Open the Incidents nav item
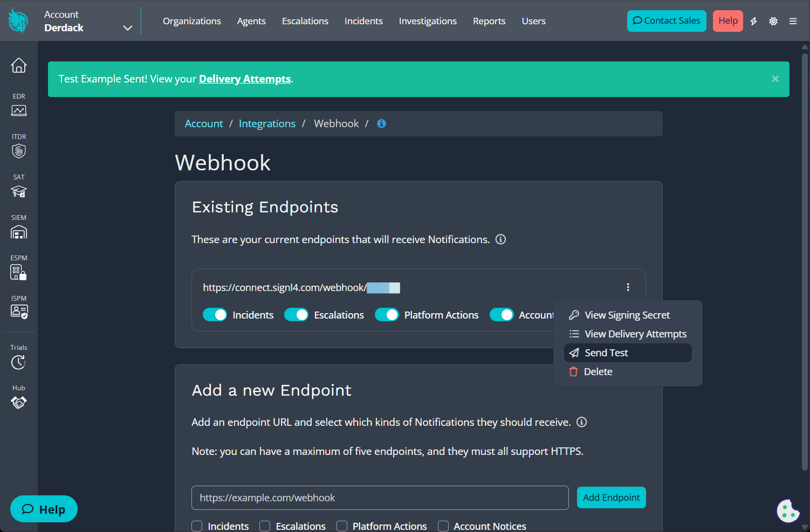The height and width of the screenshot is (532, 810). tap(363, 21)
